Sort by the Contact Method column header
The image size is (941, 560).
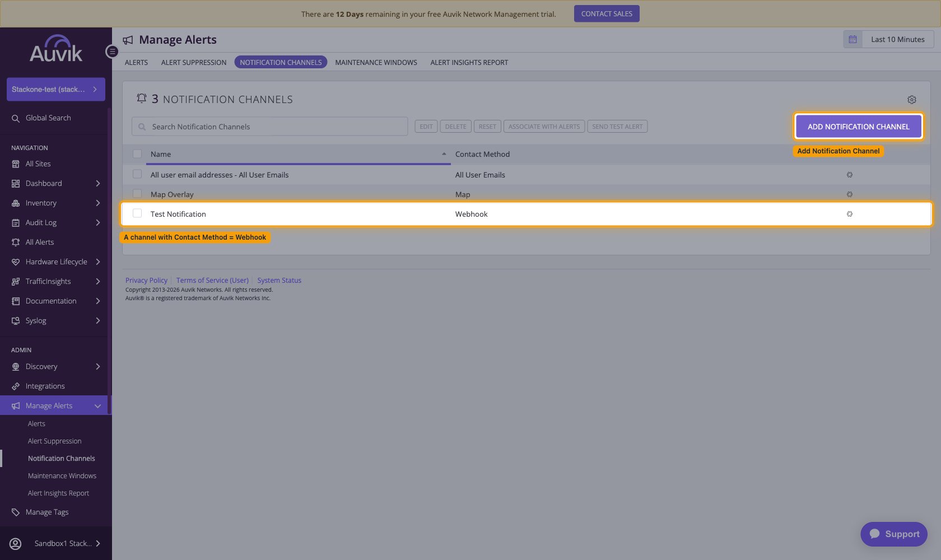[482, 154]
